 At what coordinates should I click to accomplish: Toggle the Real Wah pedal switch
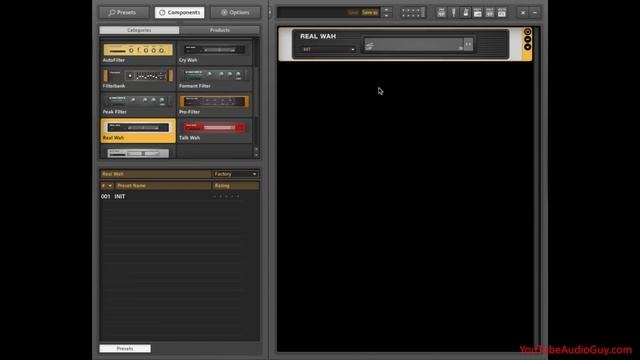pyautogui.click(x=468, y=44)
